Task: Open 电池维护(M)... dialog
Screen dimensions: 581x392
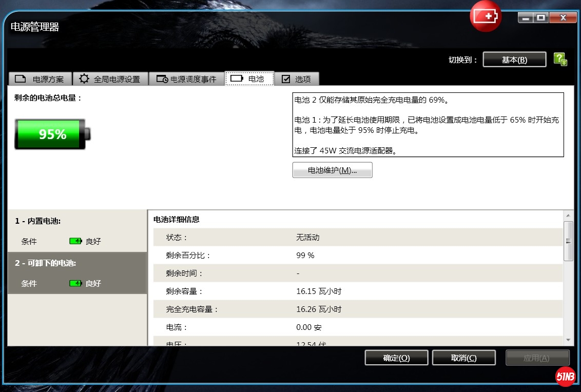Action: point(332,170)
